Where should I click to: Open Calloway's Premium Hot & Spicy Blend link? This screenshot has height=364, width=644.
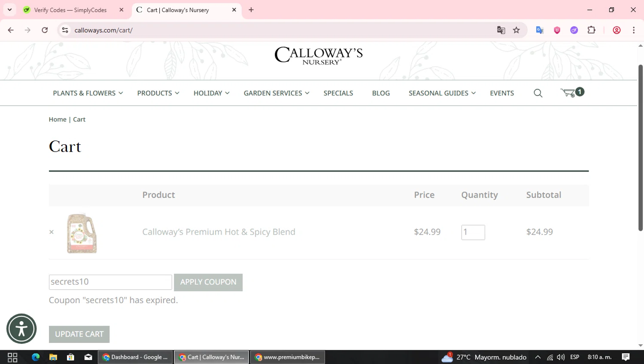219,232
